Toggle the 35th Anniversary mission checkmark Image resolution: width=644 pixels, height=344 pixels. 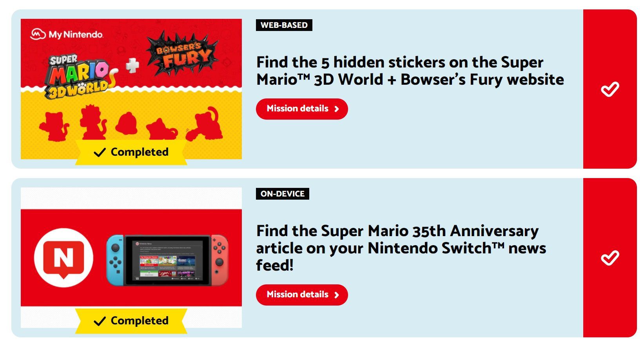point(610,258)
